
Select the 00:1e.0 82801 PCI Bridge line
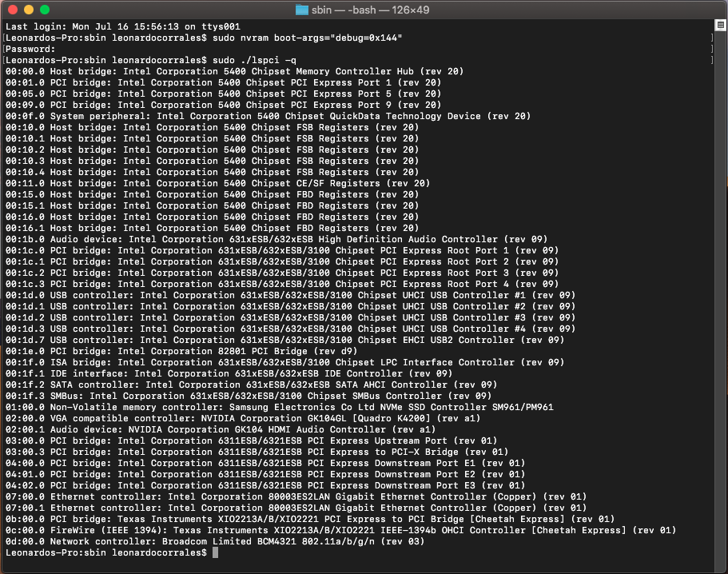pyautogui.click(x=181, y=351)
